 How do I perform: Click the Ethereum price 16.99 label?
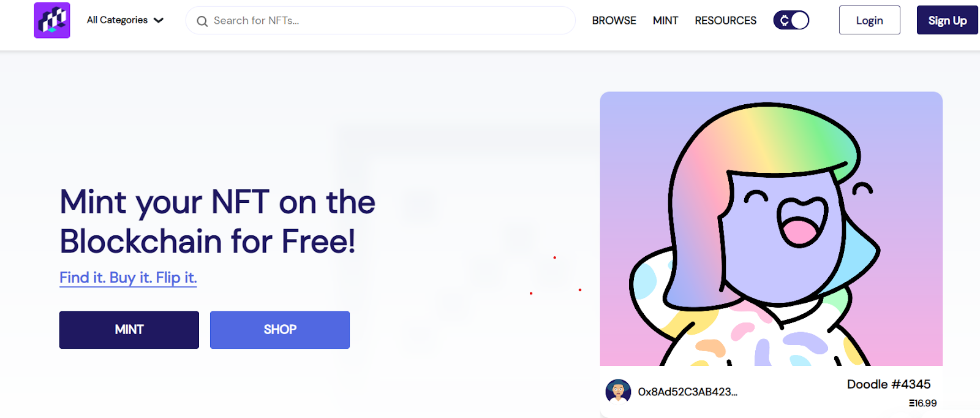922,403
